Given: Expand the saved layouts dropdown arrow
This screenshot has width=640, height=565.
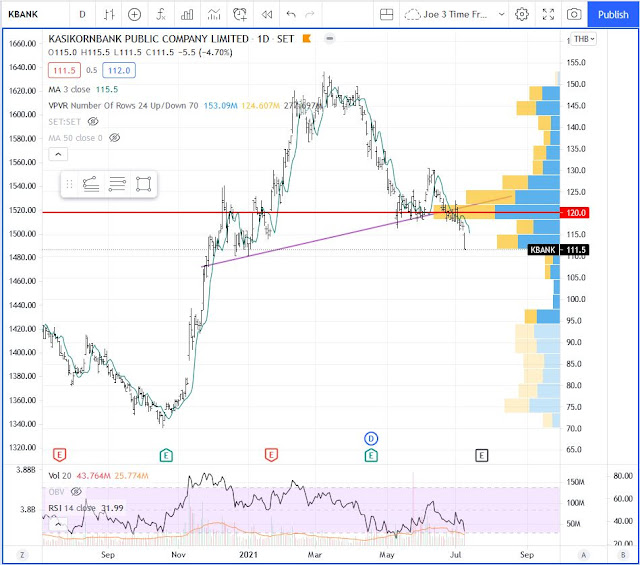Looking at the screenshot, I should click(501, 15).
